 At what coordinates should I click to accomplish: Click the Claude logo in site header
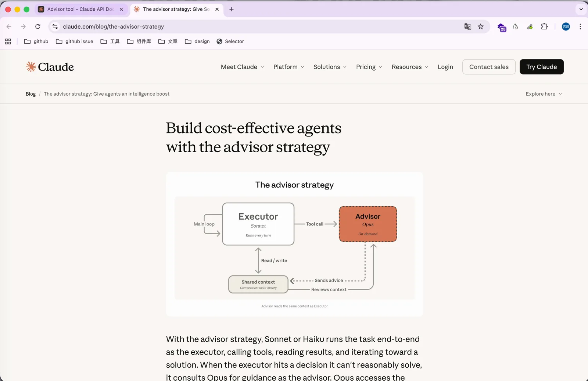pos(50,67)
